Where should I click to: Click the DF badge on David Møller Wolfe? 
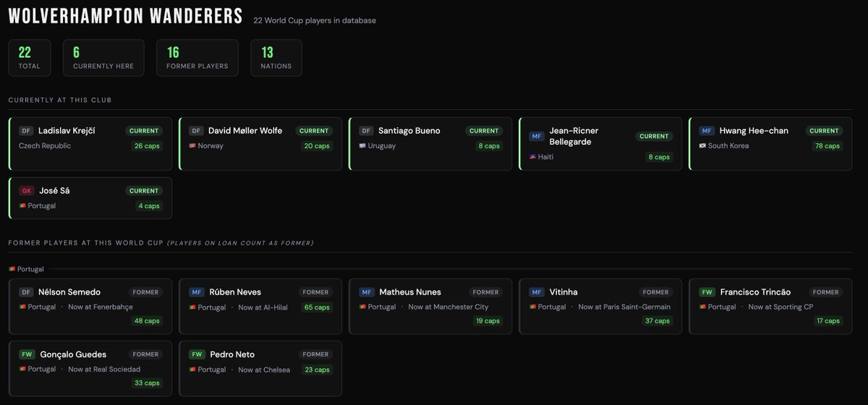[196, 131]
